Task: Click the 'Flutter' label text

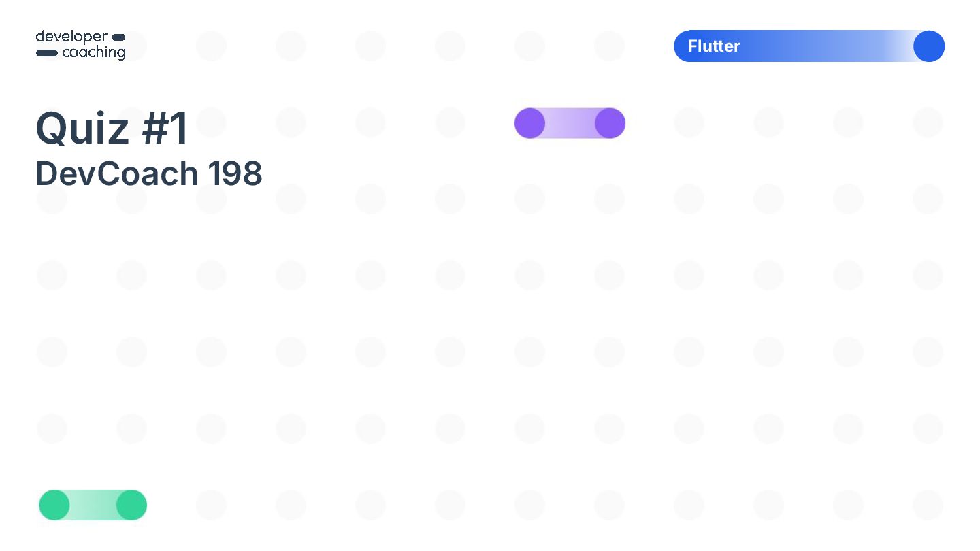Action: (713, 46)
